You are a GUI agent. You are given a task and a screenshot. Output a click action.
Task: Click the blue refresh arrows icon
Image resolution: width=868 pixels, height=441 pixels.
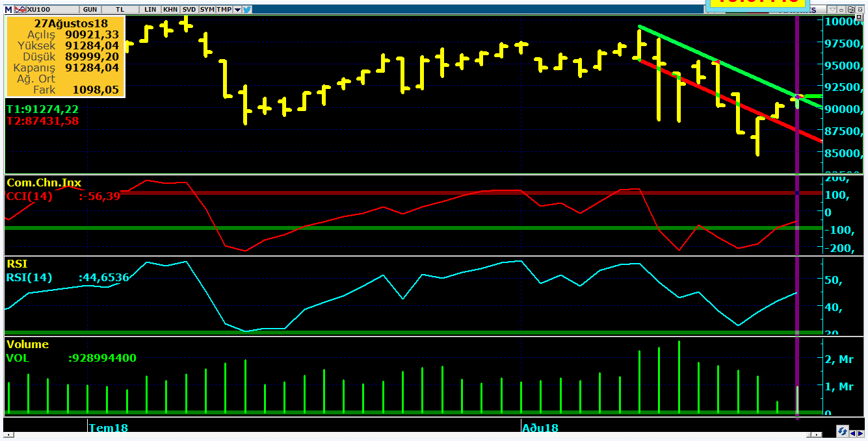[x=843, y=431]
